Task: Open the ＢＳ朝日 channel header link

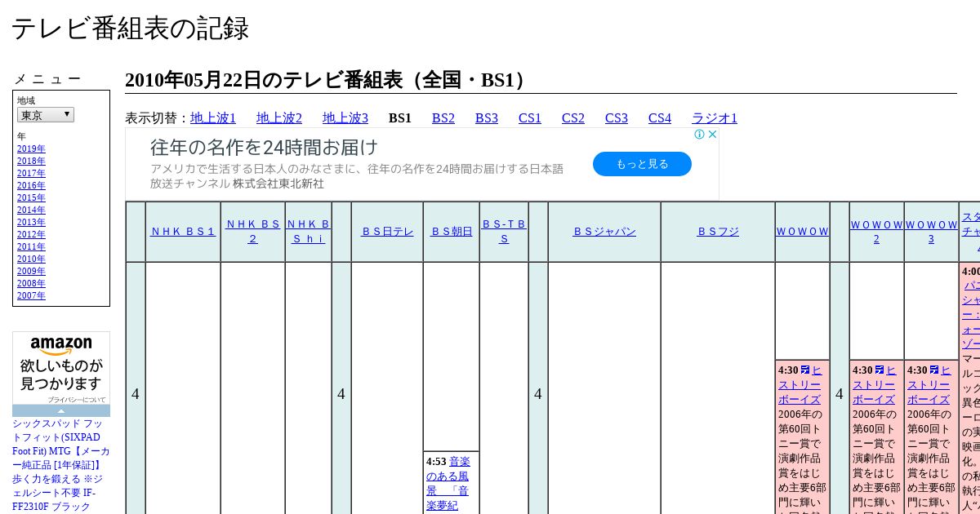Action: pos(452,232)
